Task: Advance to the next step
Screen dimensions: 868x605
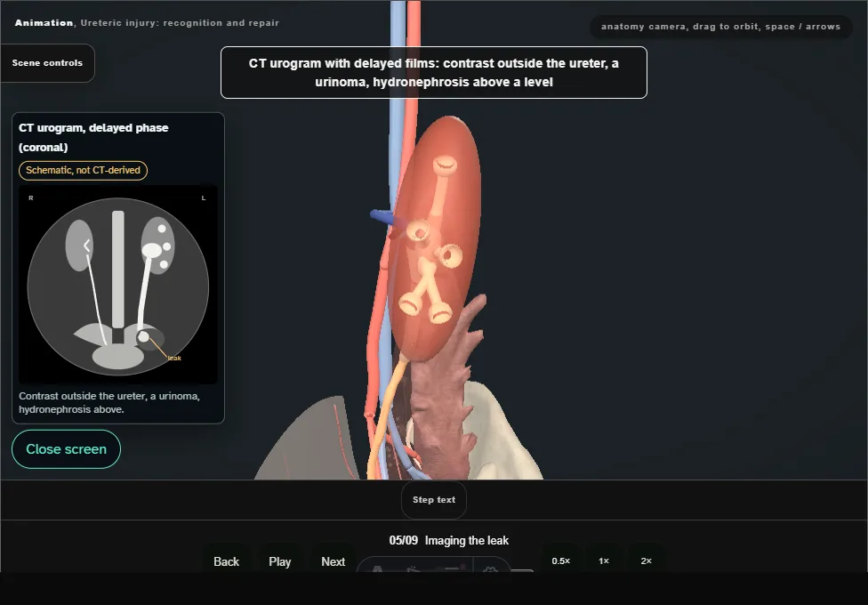Action: point(334,561)
